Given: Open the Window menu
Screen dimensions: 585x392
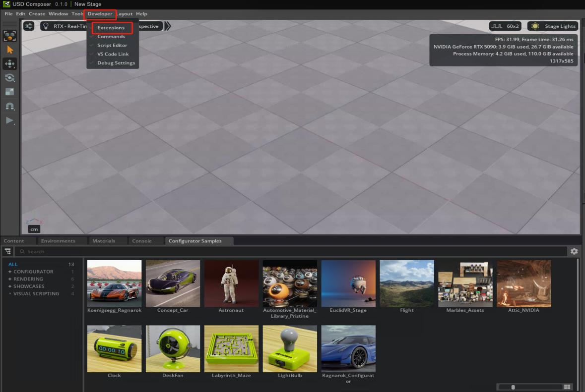Looking at the screenshot, I should click(58, 14).
